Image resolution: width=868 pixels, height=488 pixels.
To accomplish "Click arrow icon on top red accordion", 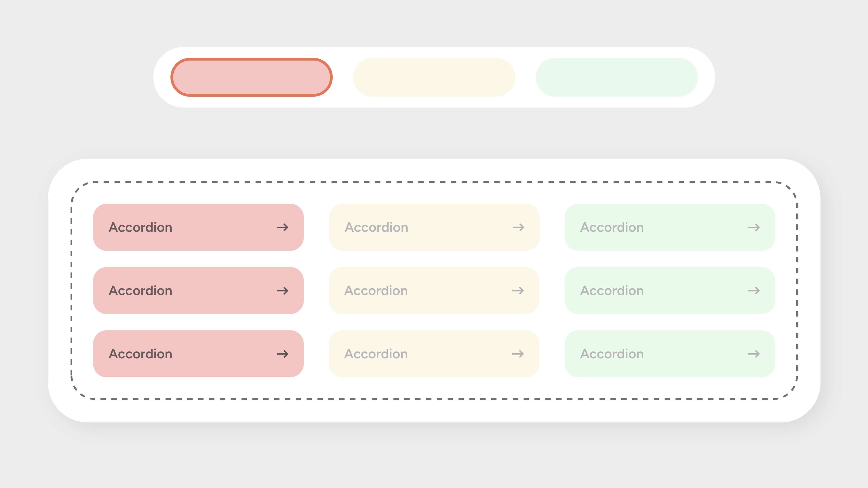I will pos(282,227).
